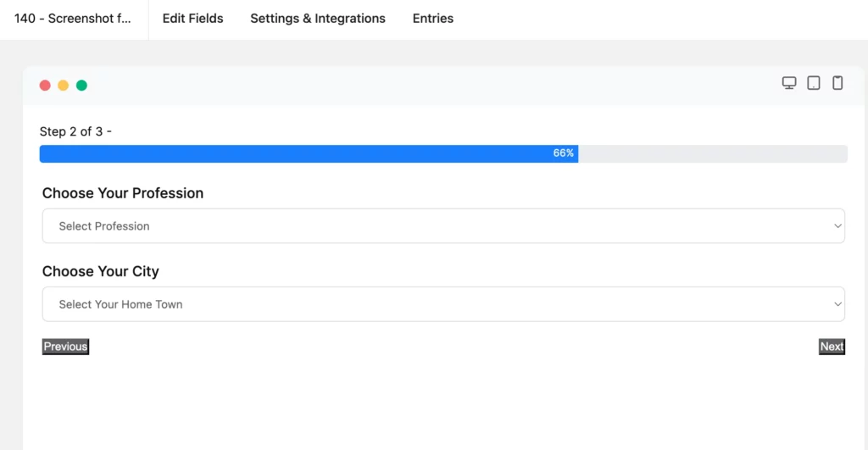Open Settings & Integrations tab

click(x=318, y=19)
